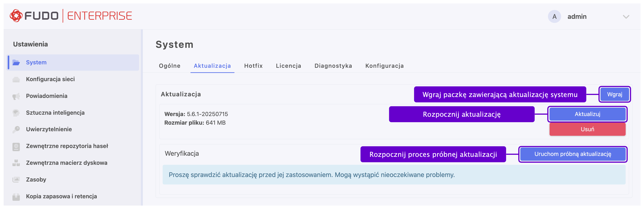The image size is (644, 211).
Task: Click the network icon for Konfiguracja sieci
Action: tap(16, 80)
